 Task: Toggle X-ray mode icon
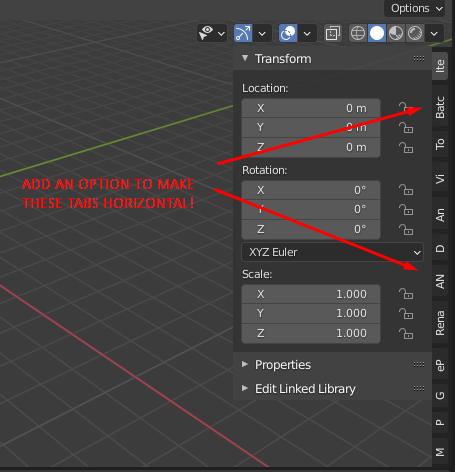pyautogui.click(x=333, y=33)
